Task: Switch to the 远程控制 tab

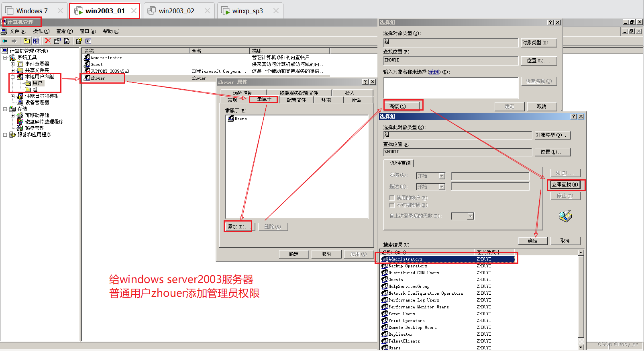Action: (243, 93)
